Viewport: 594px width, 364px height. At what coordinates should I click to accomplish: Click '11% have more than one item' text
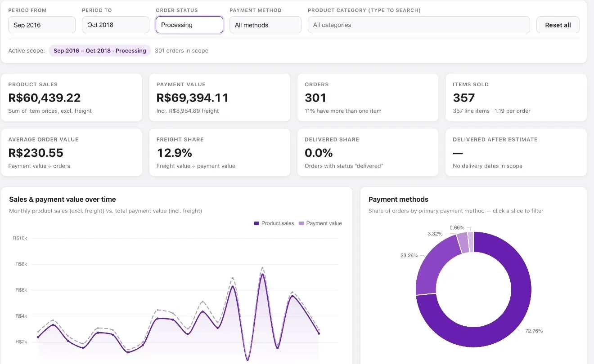point(343,111)
